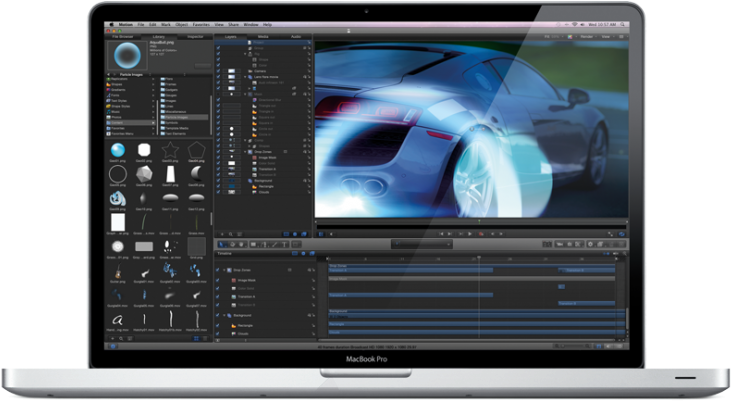Image resolution: width=731 pixels, height=401 pixels.
Task: Uncheck the Camera layer checkbox
Action: 218,71
